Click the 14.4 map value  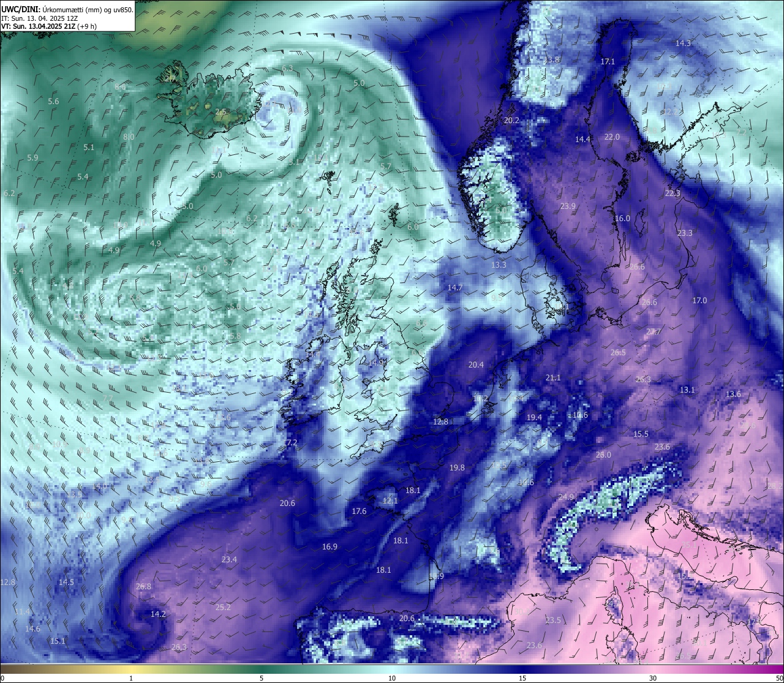[582, 140]
